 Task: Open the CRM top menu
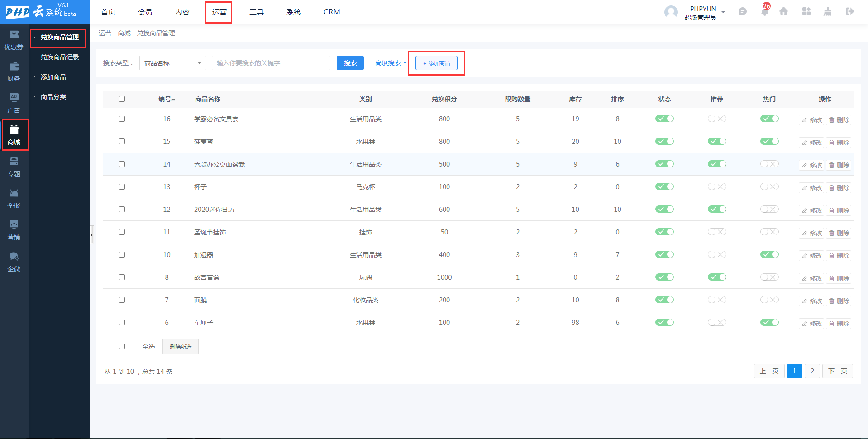pyautogui.click(x=332, y=12)
